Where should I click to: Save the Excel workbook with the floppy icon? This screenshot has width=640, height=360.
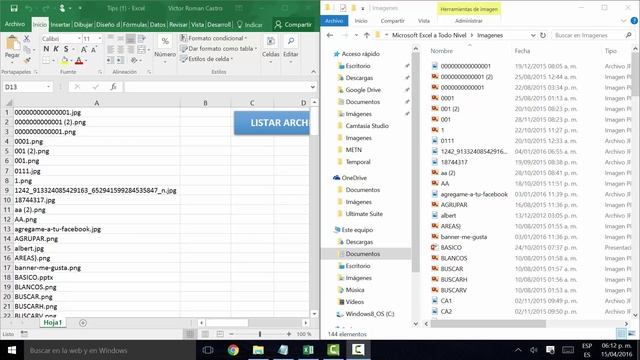14,8
